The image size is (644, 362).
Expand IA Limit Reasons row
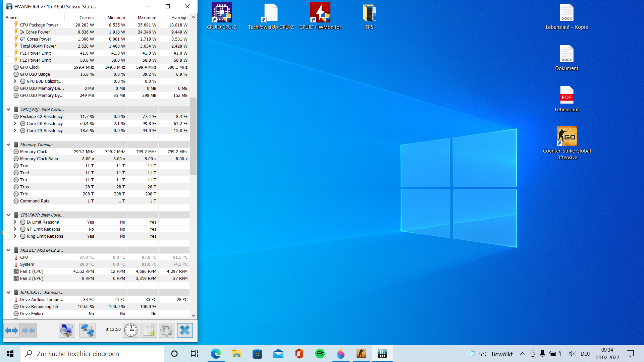coord(15,222)
